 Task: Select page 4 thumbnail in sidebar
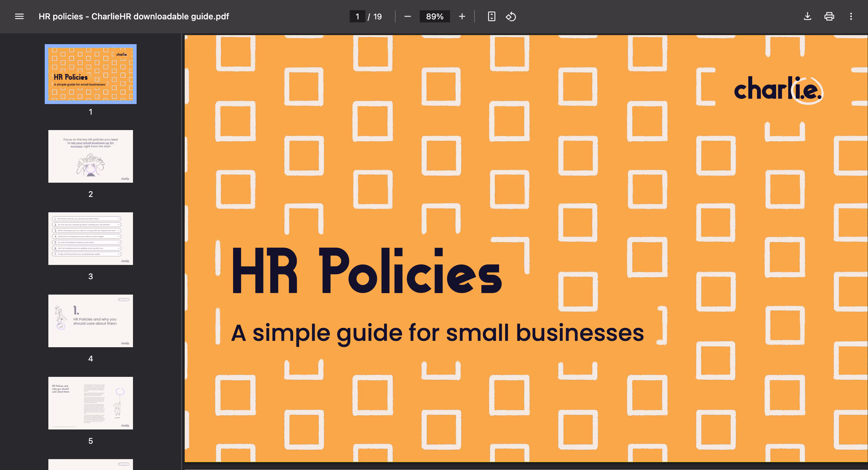(90, 321)
